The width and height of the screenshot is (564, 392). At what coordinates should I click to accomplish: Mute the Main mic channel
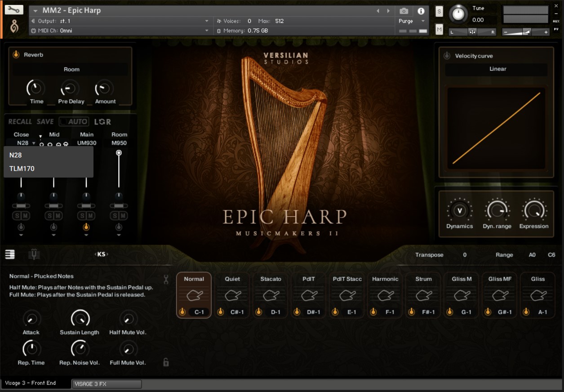[x=89, y=216]
